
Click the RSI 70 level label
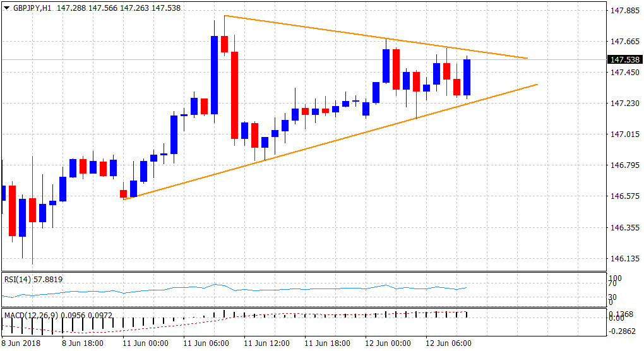612,283
